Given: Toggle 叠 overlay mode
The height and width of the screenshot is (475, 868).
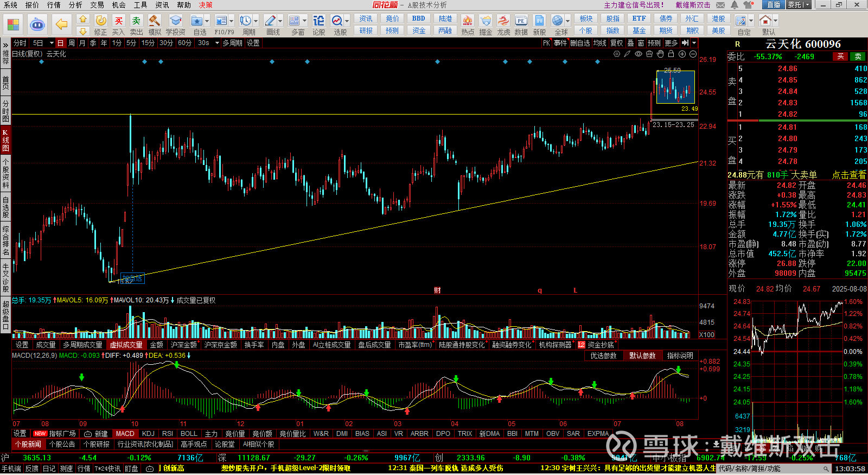Looking at the screenshot, I should (x=630, y=43).
